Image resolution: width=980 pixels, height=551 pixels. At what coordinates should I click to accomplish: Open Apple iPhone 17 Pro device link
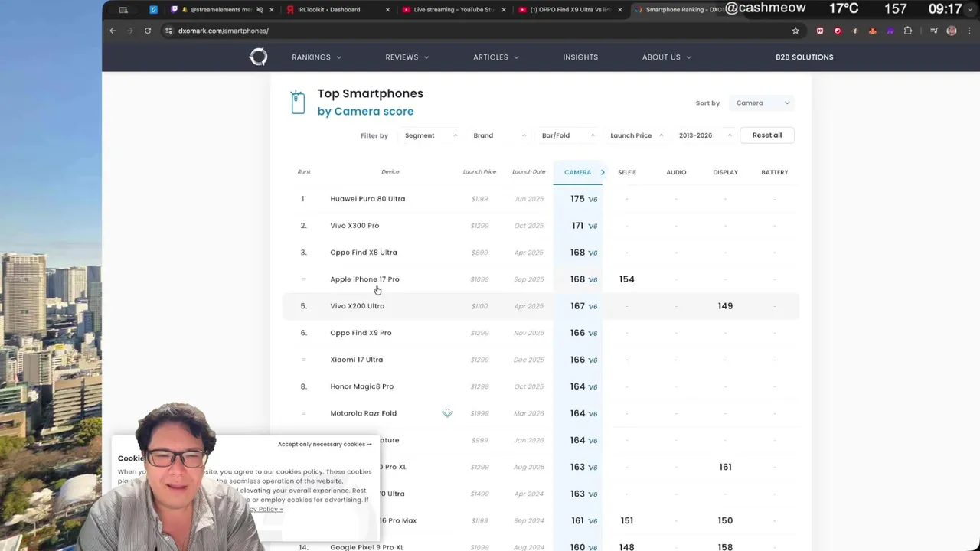click(x=364, y=279)
